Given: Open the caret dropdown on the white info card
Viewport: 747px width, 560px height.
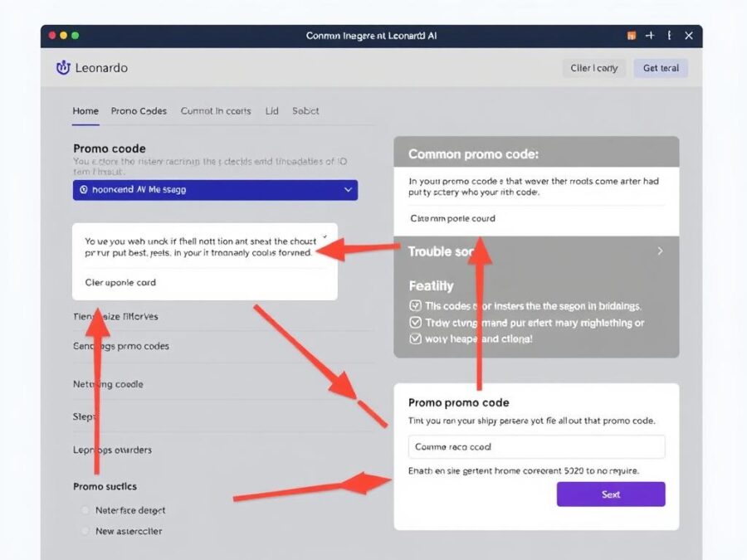Looking at the screenshot, I should click(x=324, y=235).
